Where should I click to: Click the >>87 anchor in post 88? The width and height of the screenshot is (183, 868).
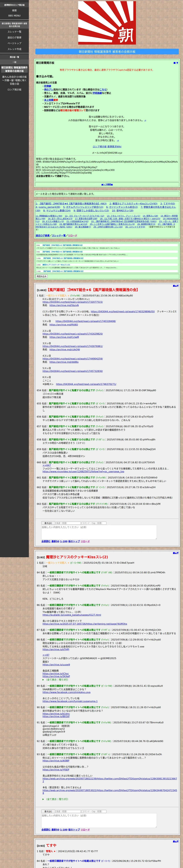pos(46,655)
